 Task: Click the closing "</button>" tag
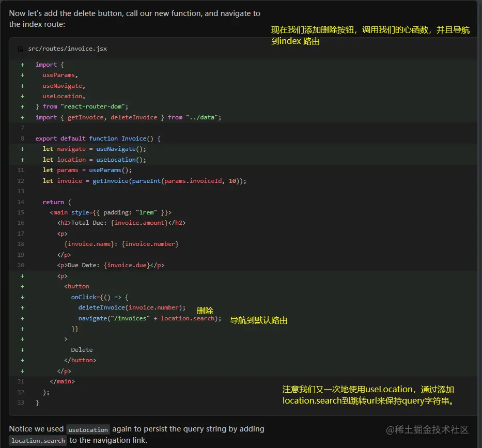(80, 360)
